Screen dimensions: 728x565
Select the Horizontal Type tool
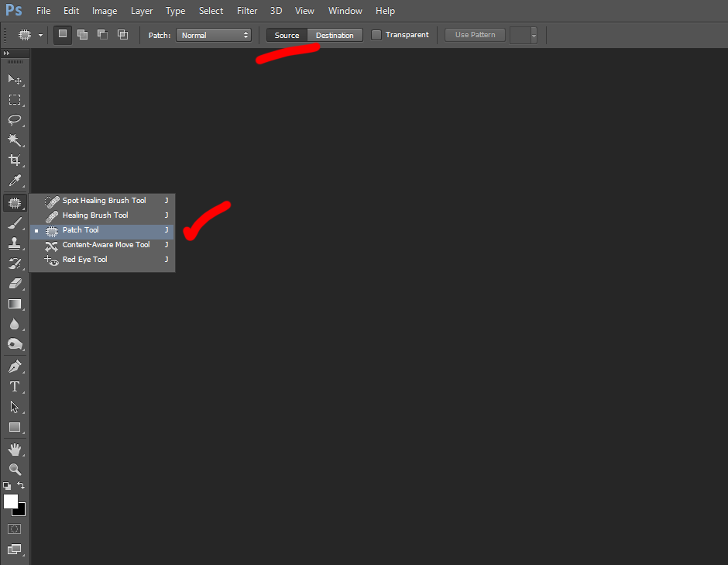pos(15,387)
